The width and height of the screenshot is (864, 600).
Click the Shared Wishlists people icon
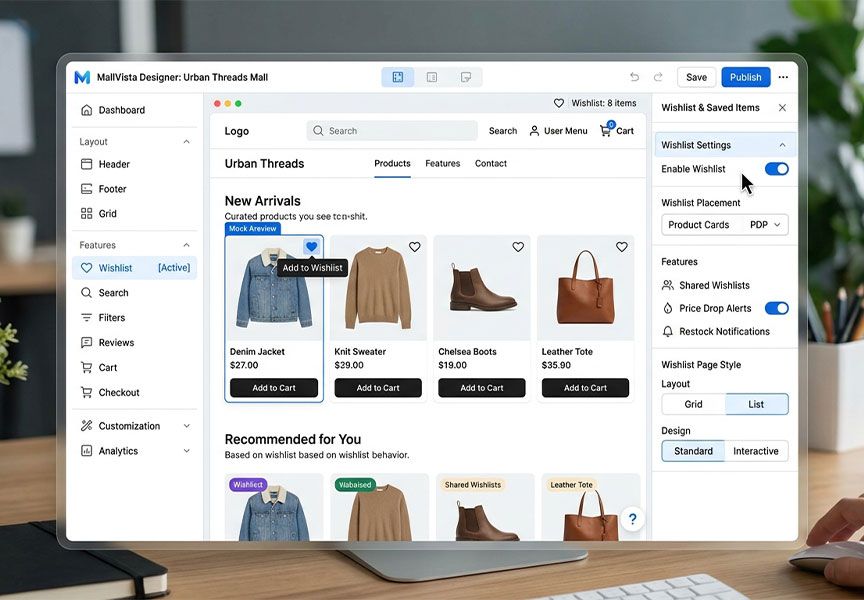point(668,285)
